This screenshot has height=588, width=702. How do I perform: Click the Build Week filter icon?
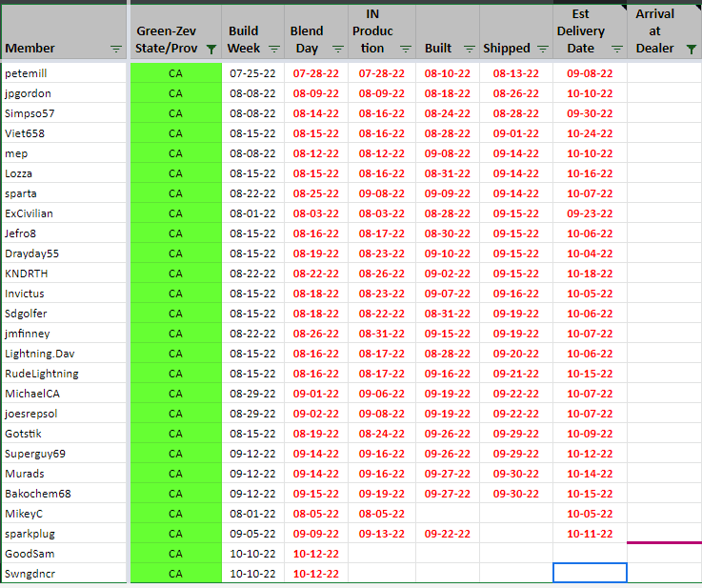tap(273, 49)
